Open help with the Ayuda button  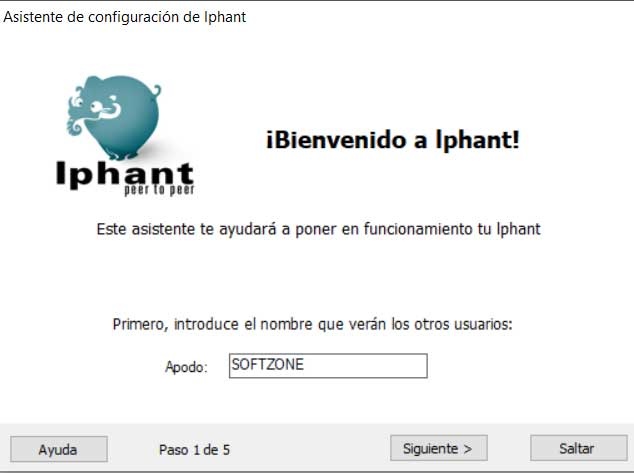[x=59, y=449]
